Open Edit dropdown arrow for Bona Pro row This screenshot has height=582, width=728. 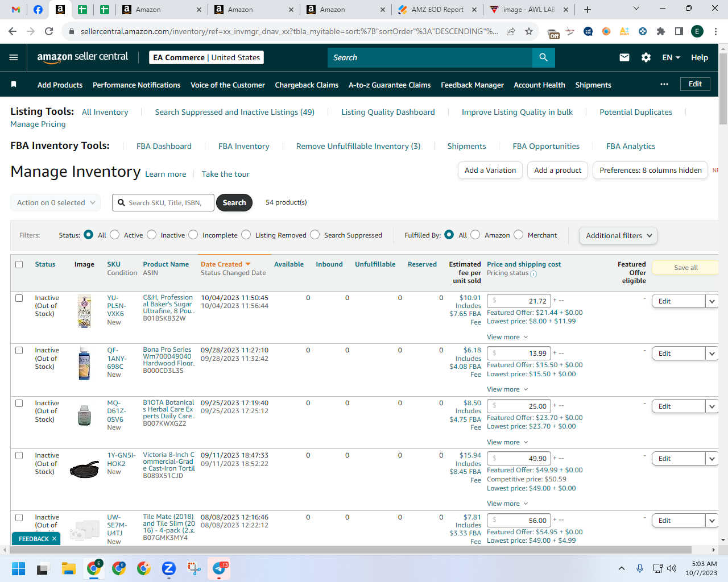pyautogui.click(x=712, y=354)
